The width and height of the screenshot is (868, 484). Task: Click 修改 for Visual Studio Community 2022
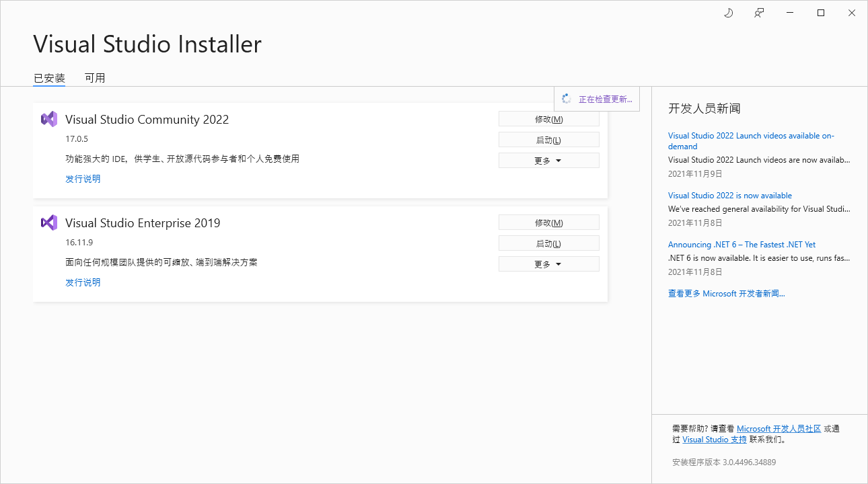click(548, 118)
